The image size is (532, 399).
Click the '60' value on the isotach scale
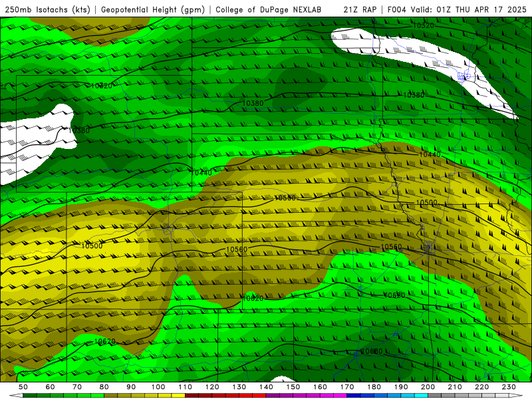point(51,387)
